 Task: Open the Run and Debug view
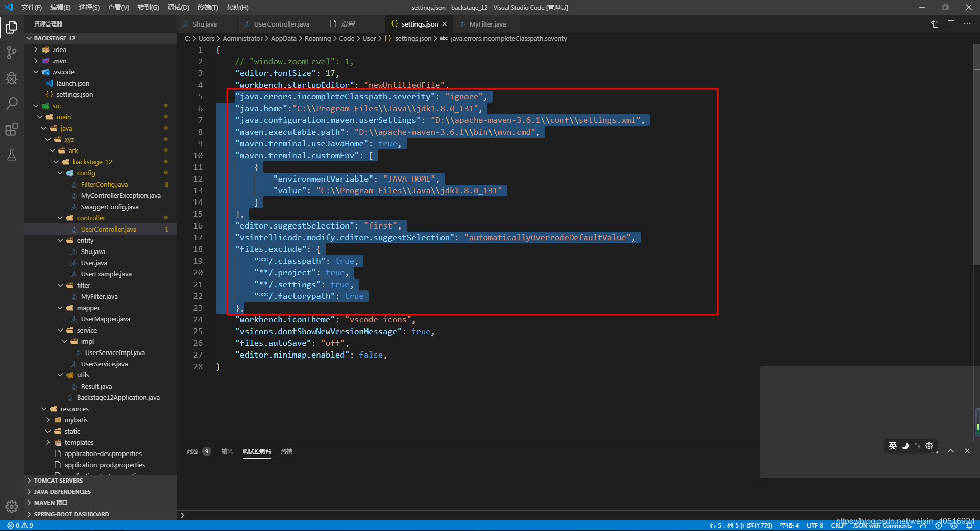11,78
